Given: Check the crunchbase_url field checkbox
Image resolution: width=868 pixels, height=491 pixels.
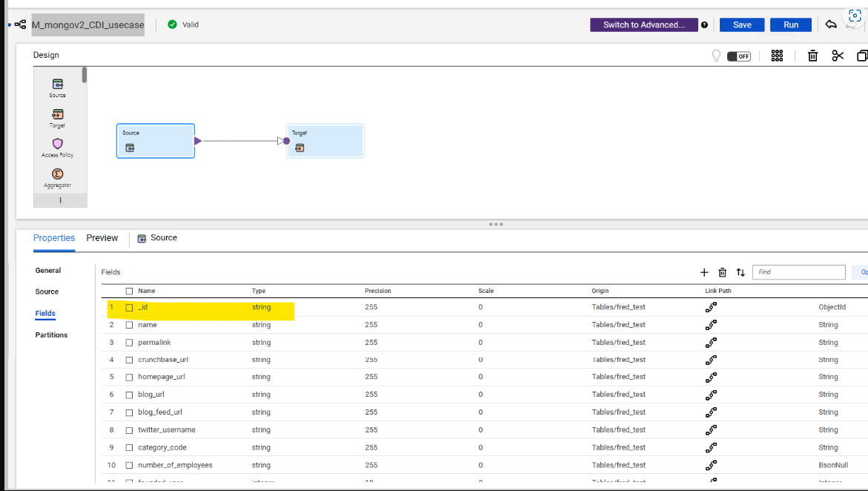Looking at the screenshot, I should [129, 360].
